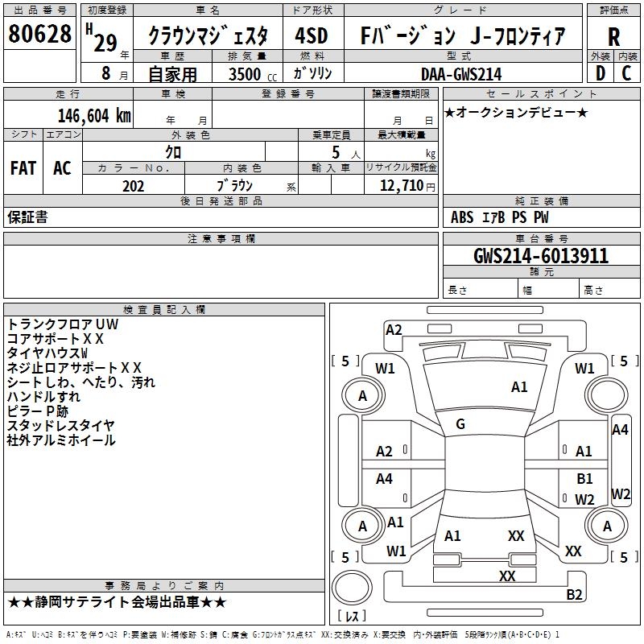Screen dimensions: 644x644
Task: Click the レス label under spare tire
Action: pyautogui.click(x=352, y=616)
